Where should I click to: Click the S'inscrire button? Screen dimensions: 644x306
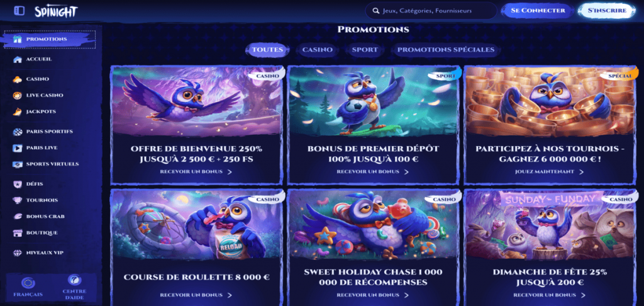pyautogui.click(x=607, y=11)
